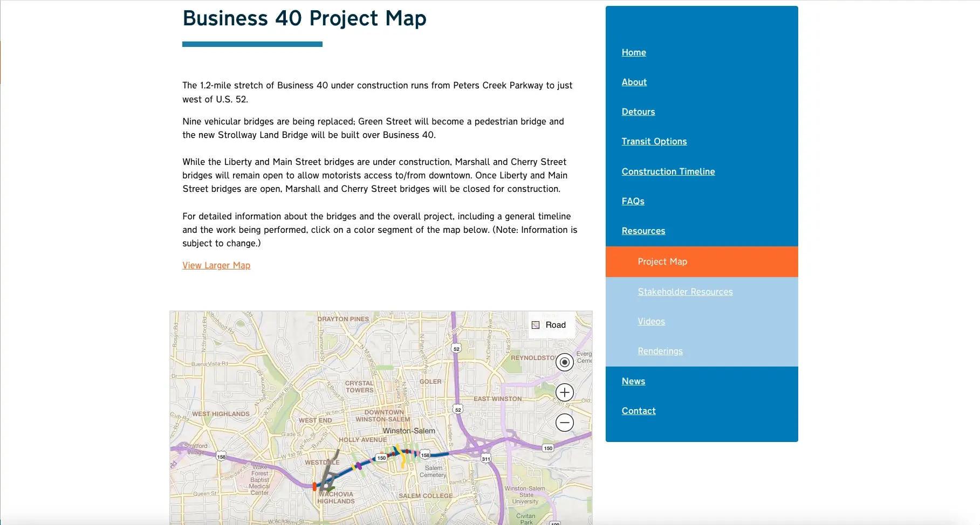Select the highlighted Project Map item
The height and width of the screenshot is (525, 980).
coord(662,261)
